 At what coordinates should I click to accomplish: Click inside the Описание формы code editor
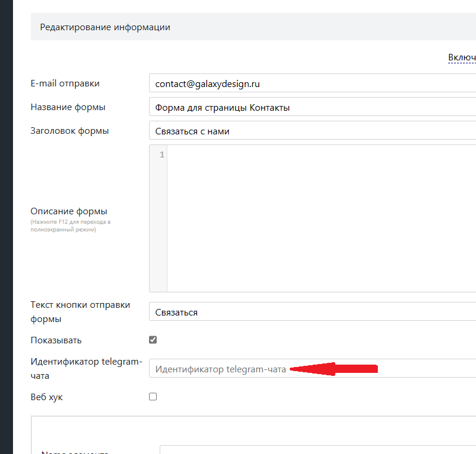point(321,218)
